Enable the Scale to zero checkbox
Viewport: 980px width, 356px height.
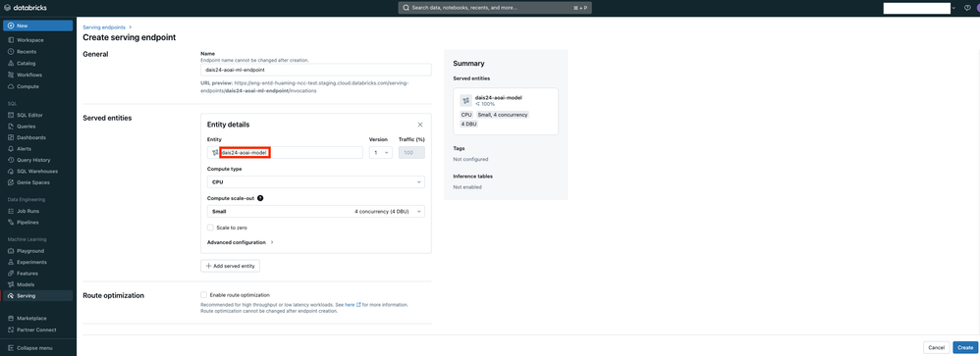210,228
